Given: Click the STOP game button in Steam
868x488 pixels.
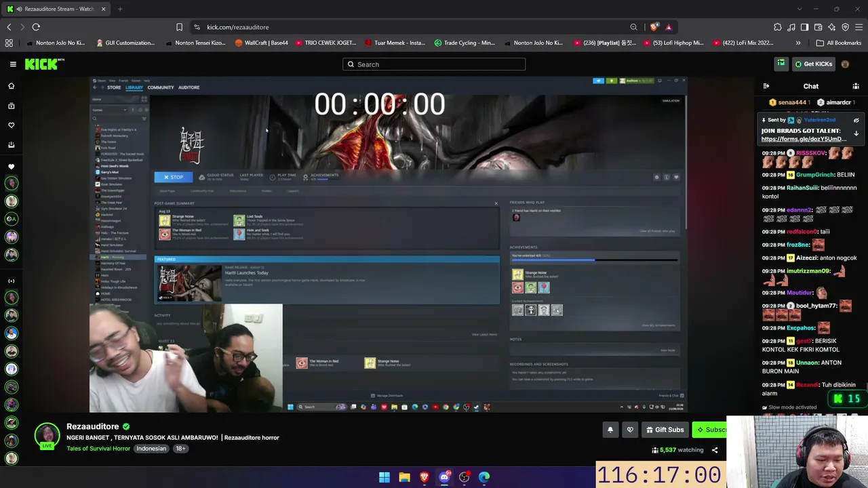Looking at the screenshot, I should tap(173, 177).
